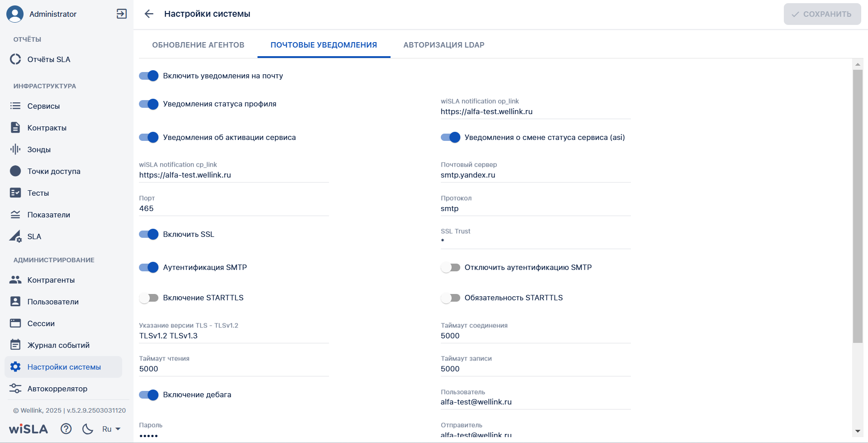The image size is (868, 443).
Task: Enable Включение STARTTLS switch
Action: click(x=149, y=298)
